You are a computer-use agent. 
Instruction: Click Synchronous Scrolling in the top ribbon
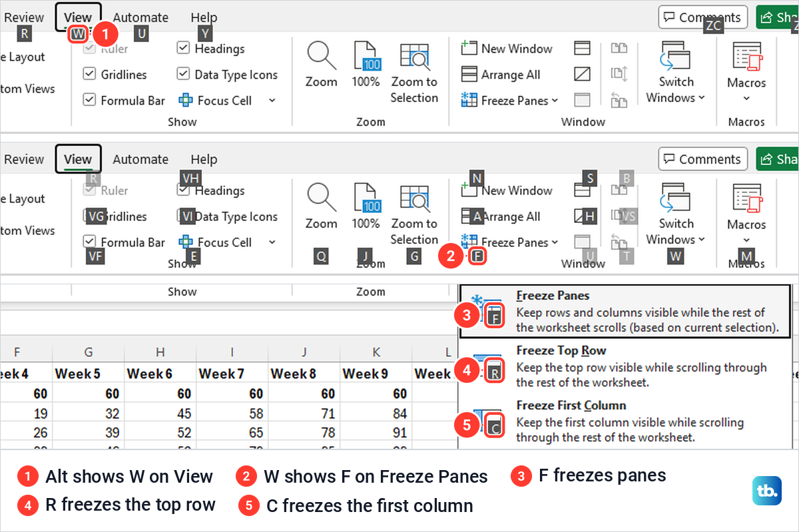[619, 74]
